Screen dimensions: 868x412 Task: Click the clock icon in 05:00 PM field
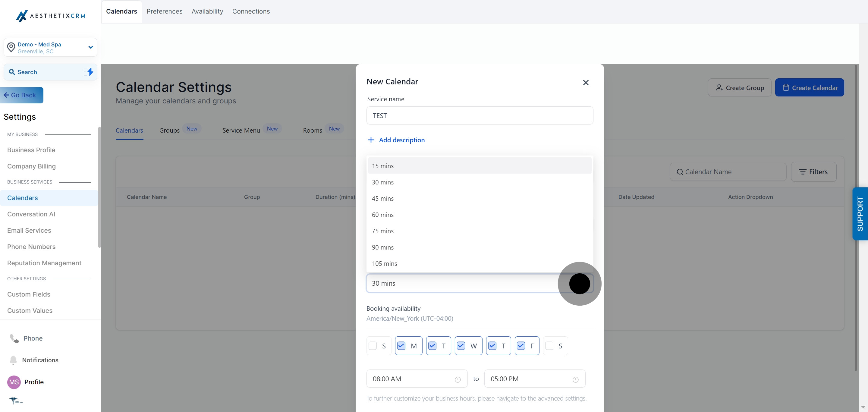576,379
